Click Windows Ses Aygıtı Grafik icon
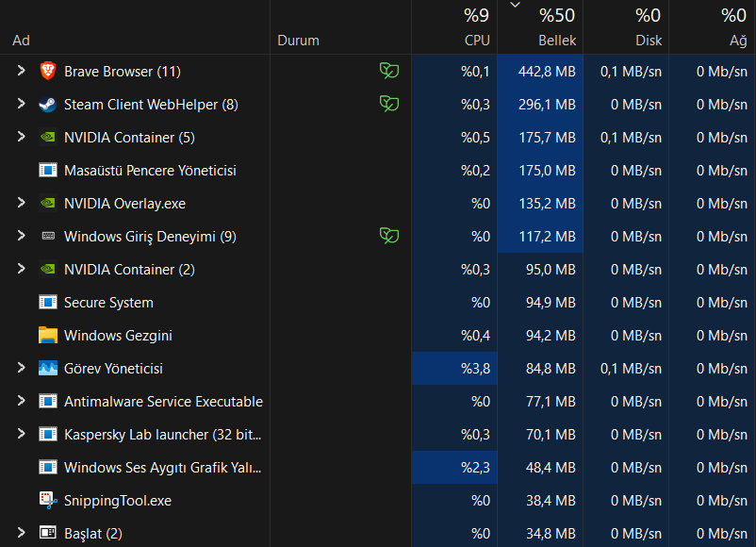The width and height of the screenshot is (756, 547). 48,467
